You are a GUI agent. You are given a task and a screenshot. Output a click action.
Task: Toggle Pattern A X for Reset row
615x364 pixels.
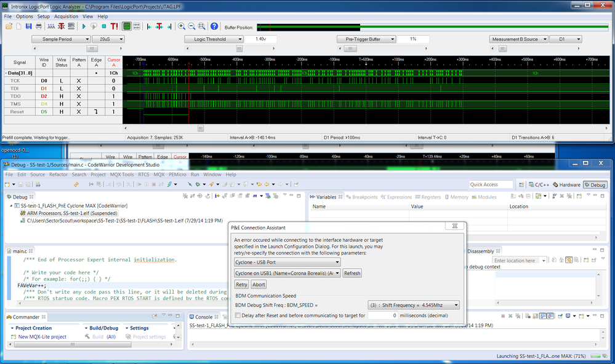(79, 112)
